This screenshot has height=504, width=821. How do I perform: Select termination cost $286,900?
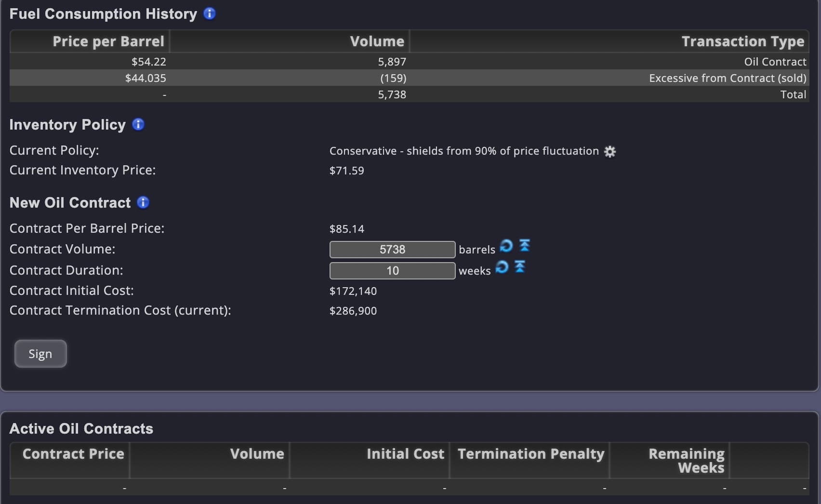[353, 311]
